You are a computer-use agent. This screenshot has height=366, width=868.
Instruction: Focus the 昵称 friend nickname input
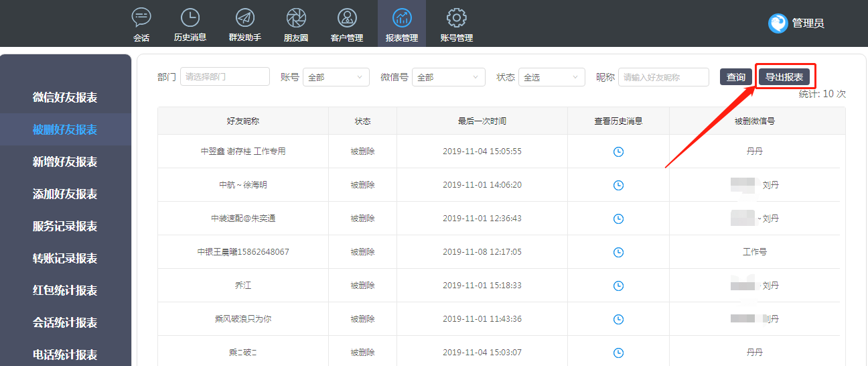(x=664, y=77)
